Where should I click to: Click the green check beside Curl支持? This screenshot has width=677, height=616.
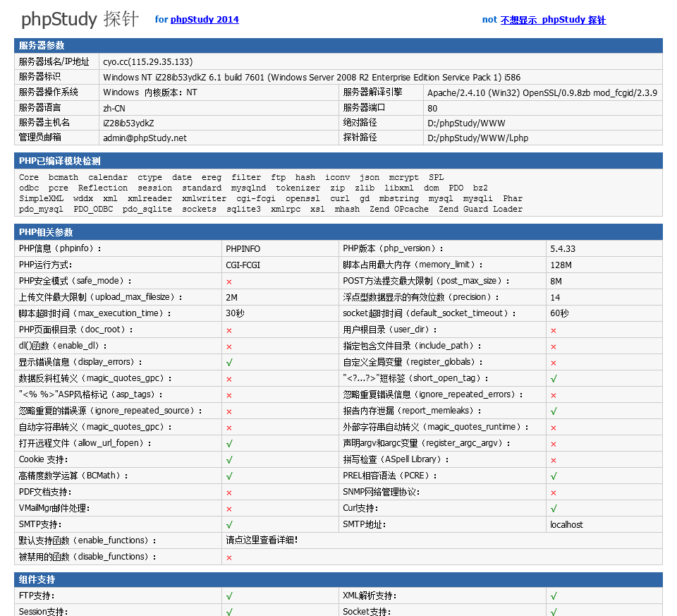pyautogui.click(x=554, y=509)
